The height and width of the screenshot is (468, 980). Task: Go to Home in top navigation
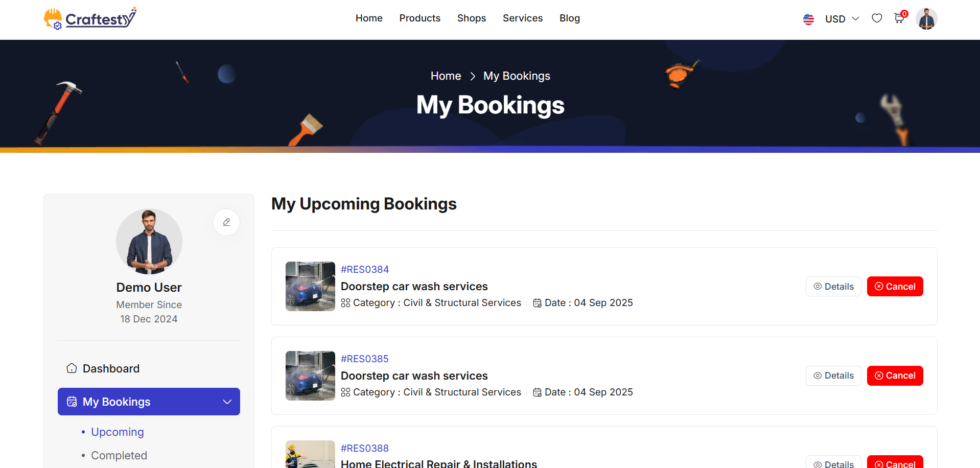[369, 18]
